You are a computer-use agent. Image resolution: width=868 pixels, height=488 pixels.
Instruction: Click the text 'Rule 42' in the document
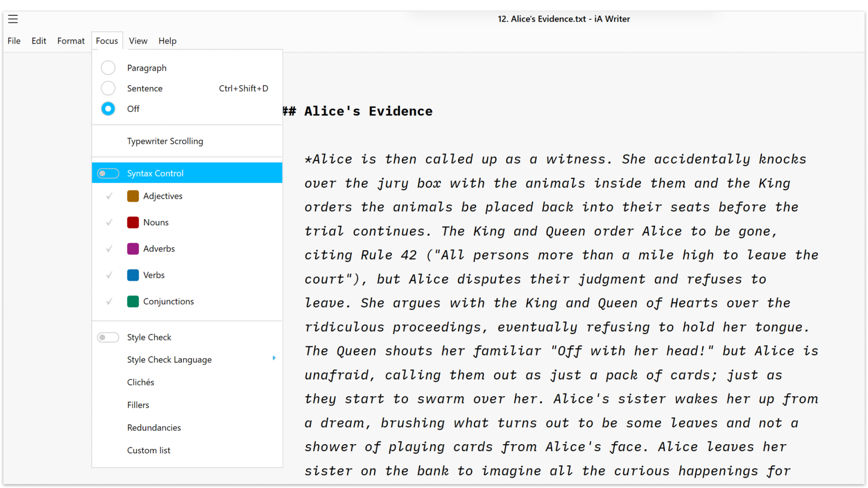388,255
